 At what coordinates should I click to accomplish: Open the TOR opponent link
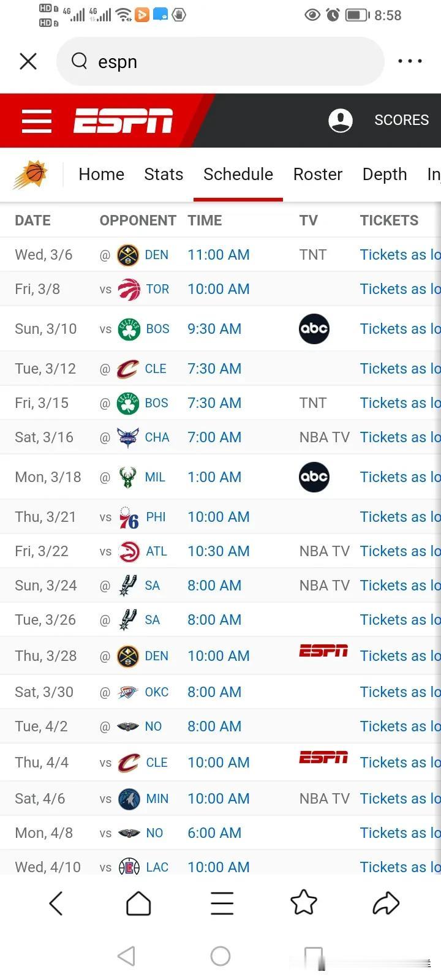click(x=157, y=289)
